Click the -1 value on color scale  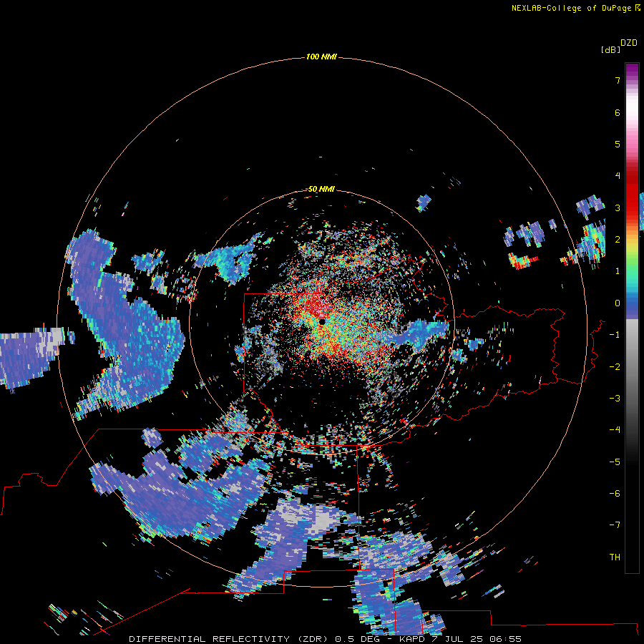[615, 335]
